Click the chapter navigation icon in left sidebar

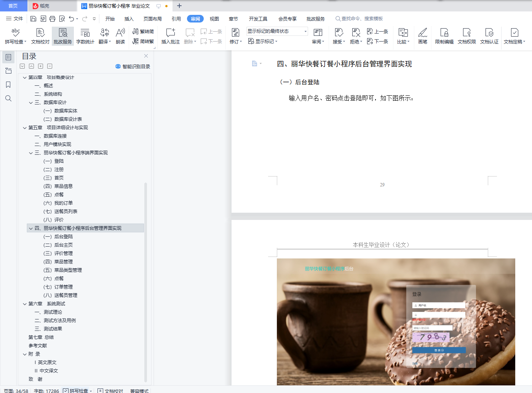pos(8,71)
